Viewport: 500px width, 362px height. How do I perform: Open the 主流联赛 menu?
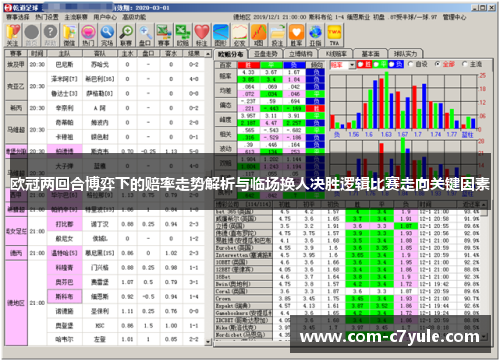click(x=76, y=17)
